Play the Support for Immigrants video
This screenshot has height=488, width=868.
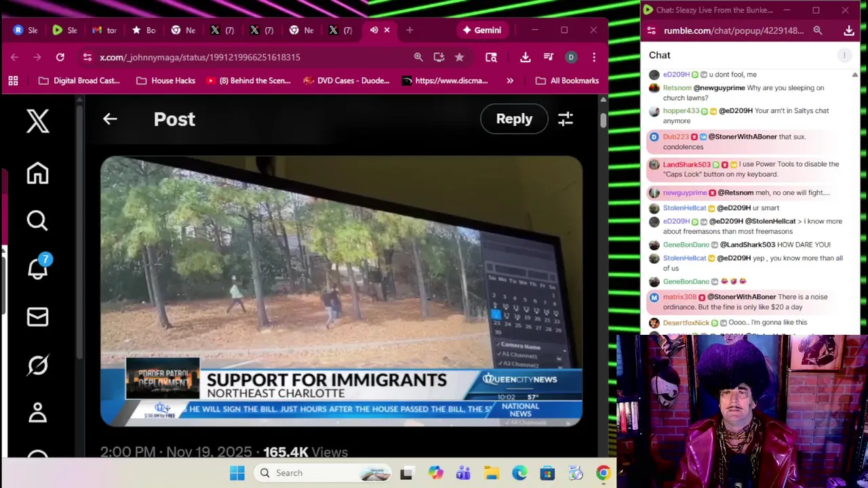(x=341, y=291)
